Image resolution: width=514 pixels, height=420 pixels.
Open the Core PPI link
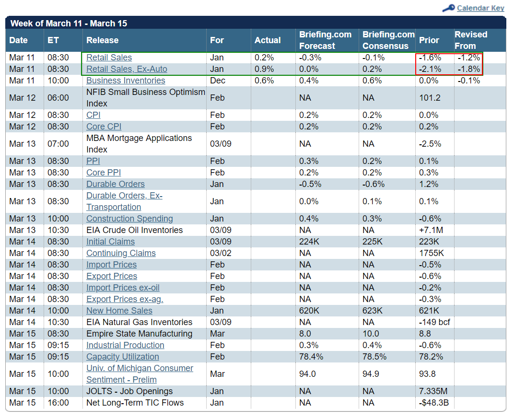click(x=104, y=173)
